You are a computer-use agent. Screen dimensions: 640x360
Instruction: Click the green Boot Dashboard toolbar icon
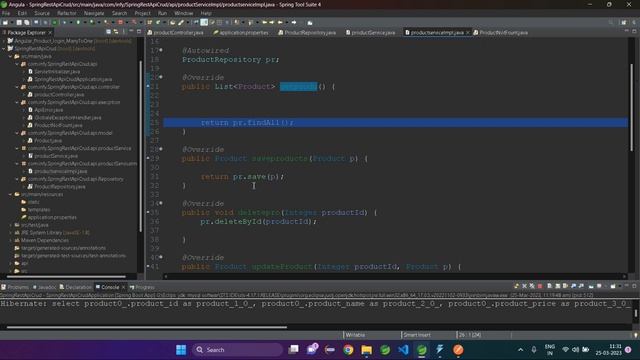pyautogui.click(x=54, y=22)
